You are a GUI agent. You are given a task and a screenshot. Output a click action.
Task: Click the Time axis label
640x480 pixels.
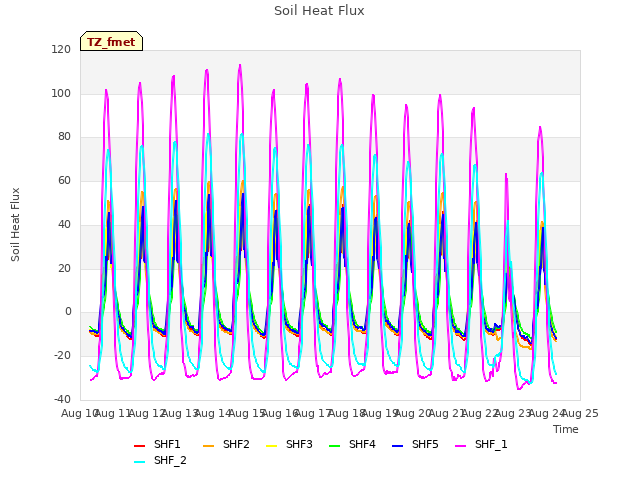566,429
